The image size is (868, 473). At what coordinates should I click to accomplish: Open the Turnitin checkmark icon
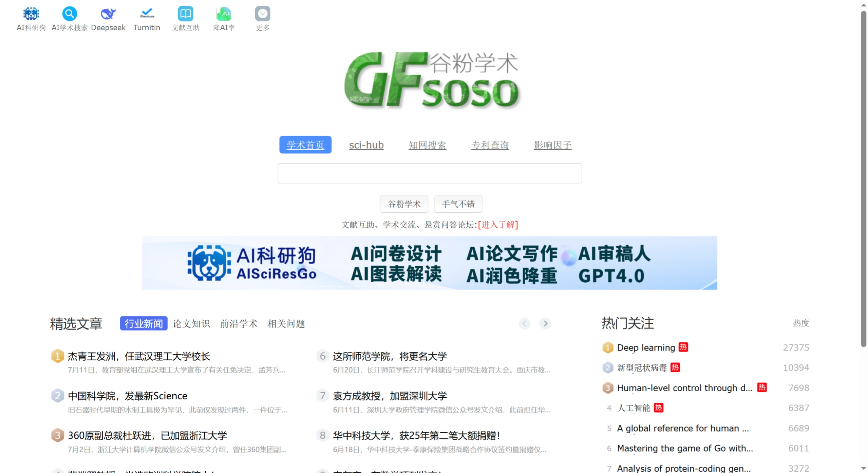(147, 14)
